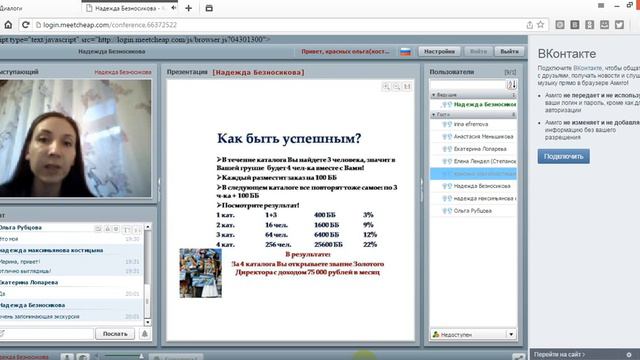Click the chat bell notification icon
Viewport: 640px width, 360px height.
(x=144, y=333)
